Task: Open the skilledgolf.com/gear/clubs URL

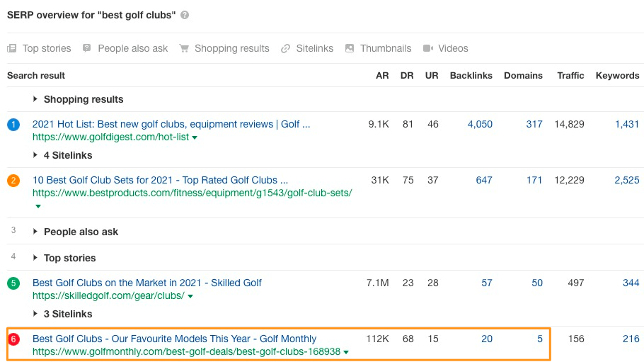Action: (108, 296)
